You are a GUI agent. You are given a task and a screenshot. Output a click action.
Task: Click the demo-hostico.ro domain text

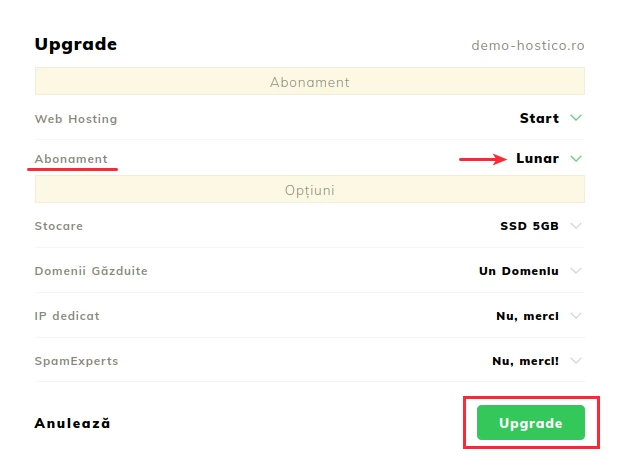pos(528,46)
